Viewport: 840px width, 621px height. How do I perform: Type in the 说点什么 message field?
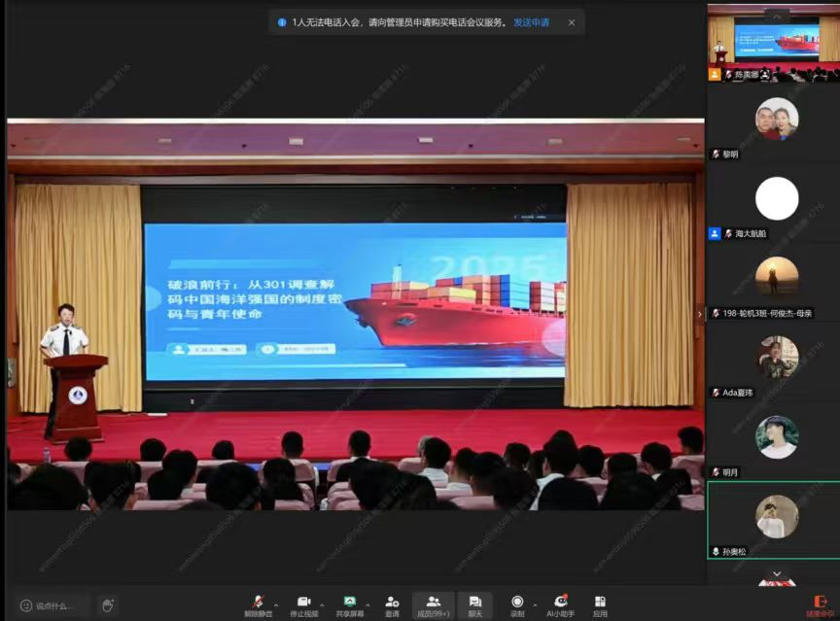tap(53, 605)
